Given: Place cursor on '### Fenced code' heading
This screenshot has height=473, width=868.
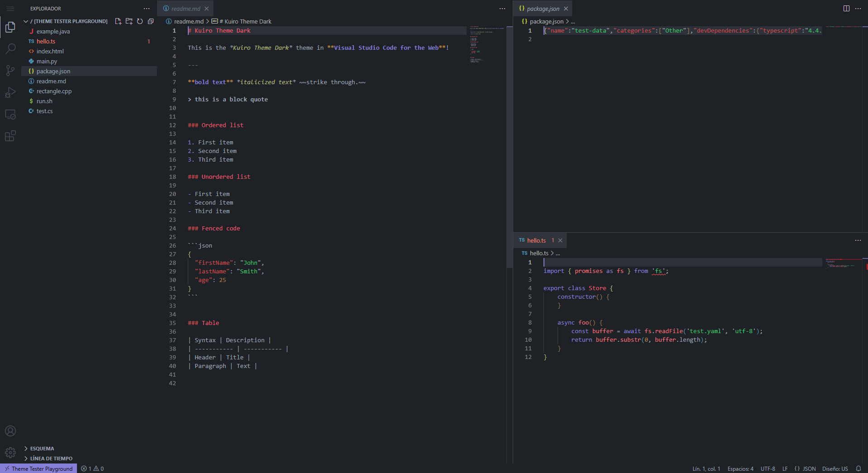Looking at the screenshot, I should 214,229.
